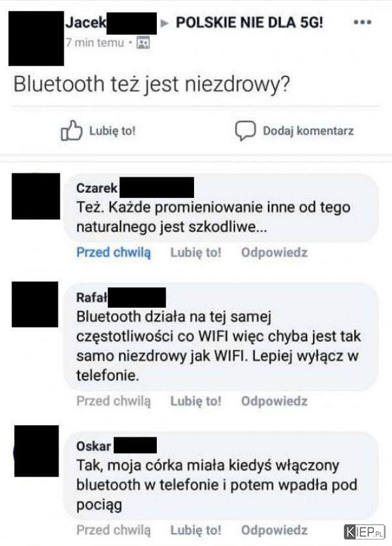Open Oskar's commenter avatar
Screen dimensions: 392x546
[x=37, y=451]
